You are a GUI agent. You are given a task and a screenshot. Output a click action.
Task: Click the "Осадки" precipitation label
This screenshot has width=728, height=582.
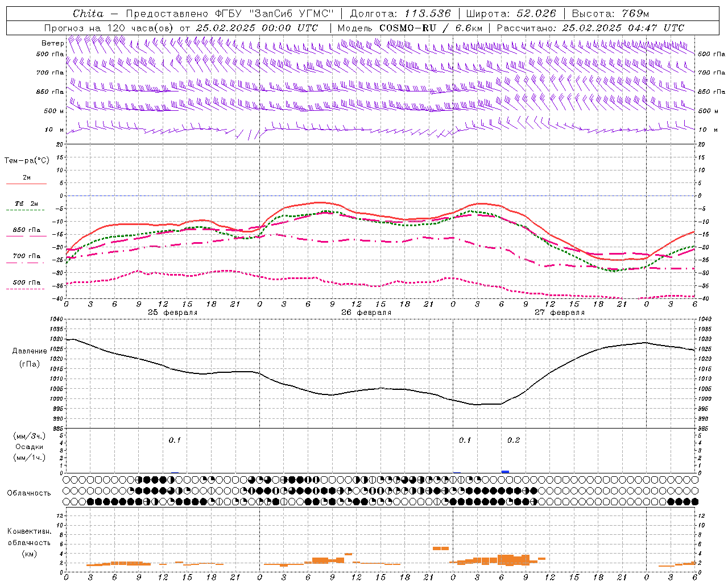point(30,447)
